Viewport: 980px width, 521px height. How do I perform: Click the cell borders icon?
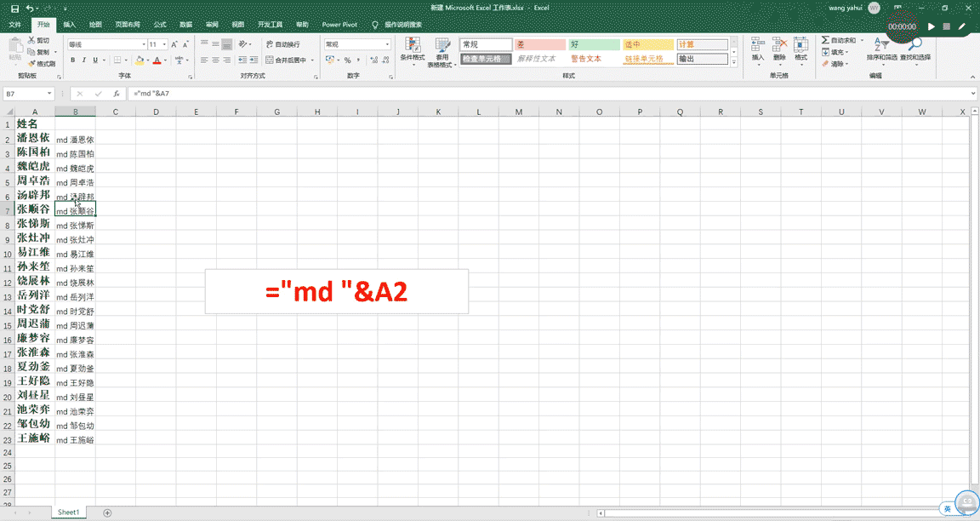point(117,60)
